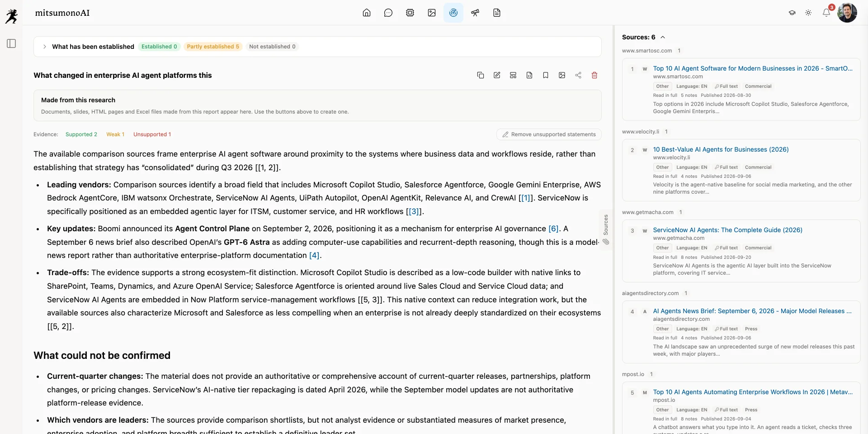The height and width of the screenshot is (434, 868).
Task: Open citation [4] after enterprise-platform documentation
Action: coord(314,255)
